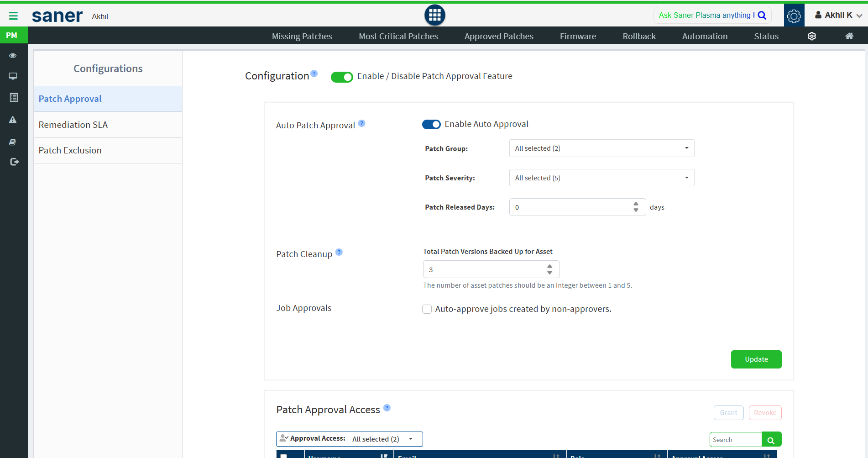Open the settings gear in navigation bar
Image resolution: width=868 pixels, height=458 pixels.
point(812,36)
